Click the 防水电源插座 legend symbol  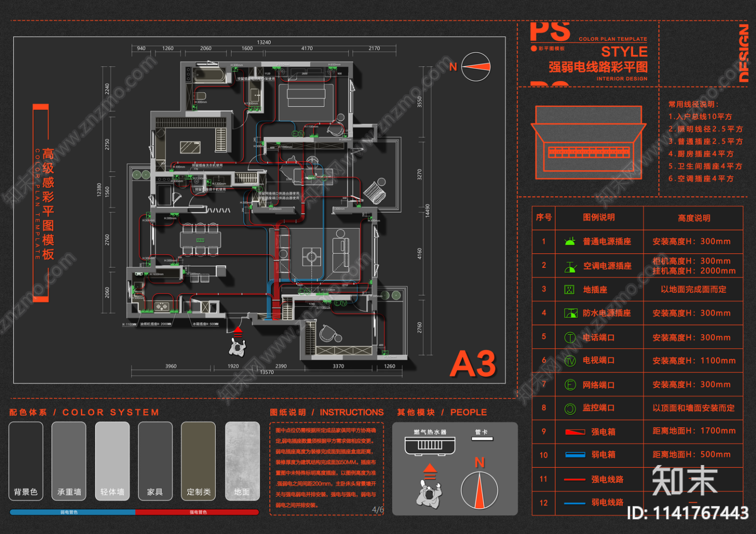pos(571,313)
